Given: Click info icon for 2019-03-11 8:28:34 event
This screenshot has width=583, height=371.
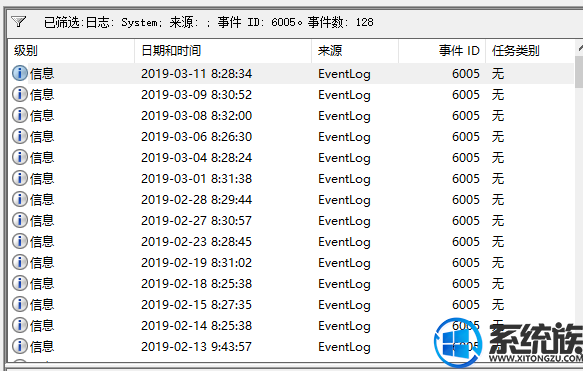Looking at the screenshot, I should (20, 73).
